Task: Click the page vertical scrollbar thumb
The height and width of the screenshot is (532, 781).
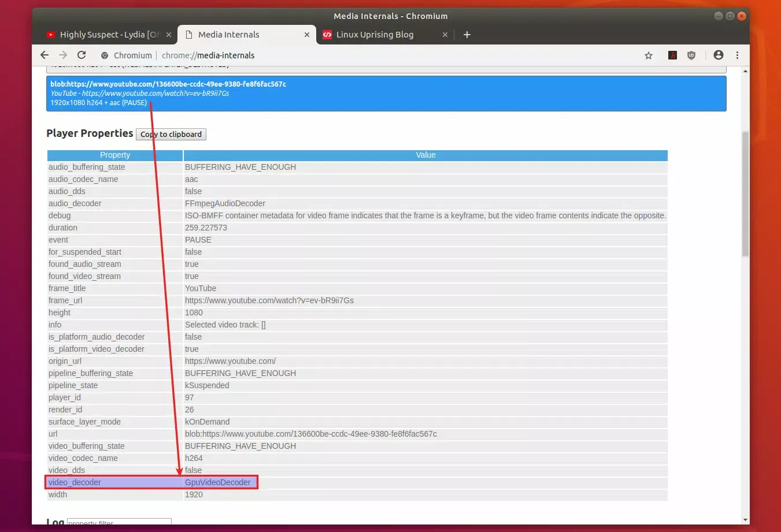Action: pyautogui.click(x=745, y=194)
